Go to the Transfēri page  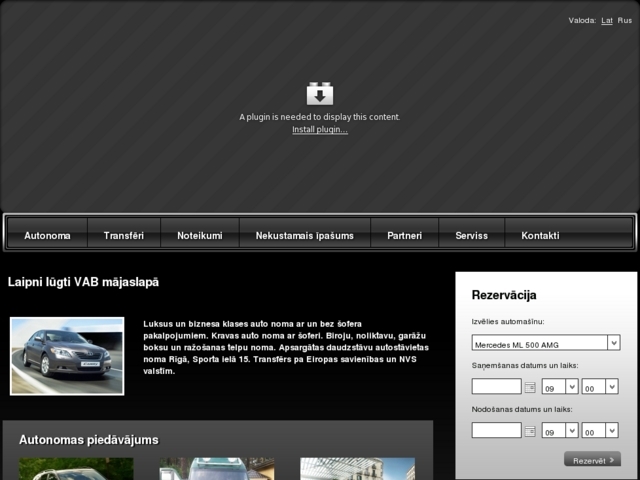click(x=124, y=235)
